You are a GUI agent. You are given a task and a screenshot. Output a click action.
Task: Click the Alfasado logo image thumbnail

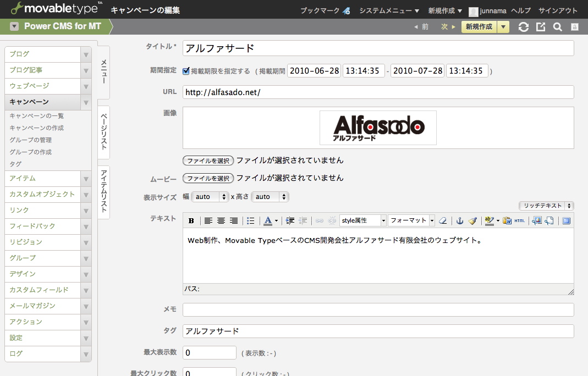378,128
